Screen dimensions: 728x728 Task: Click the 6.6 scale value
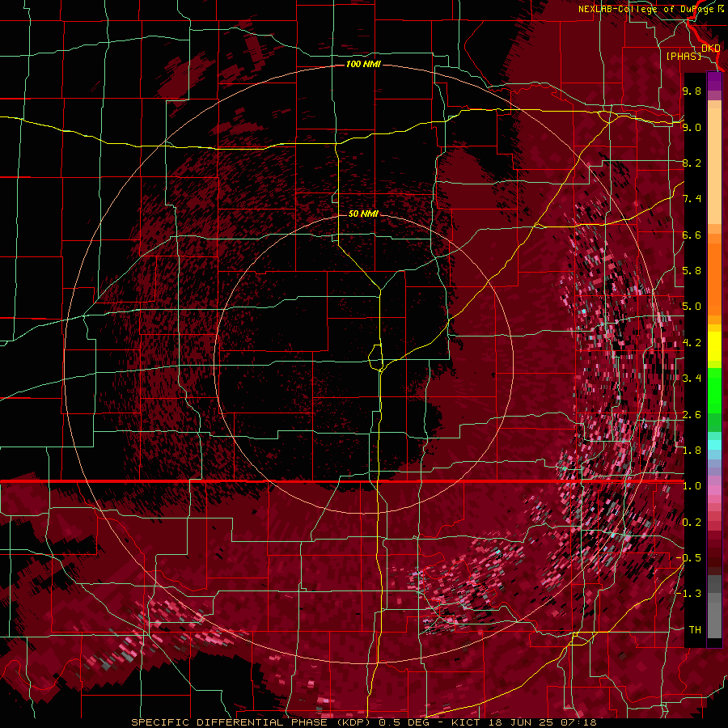[692, 235]
